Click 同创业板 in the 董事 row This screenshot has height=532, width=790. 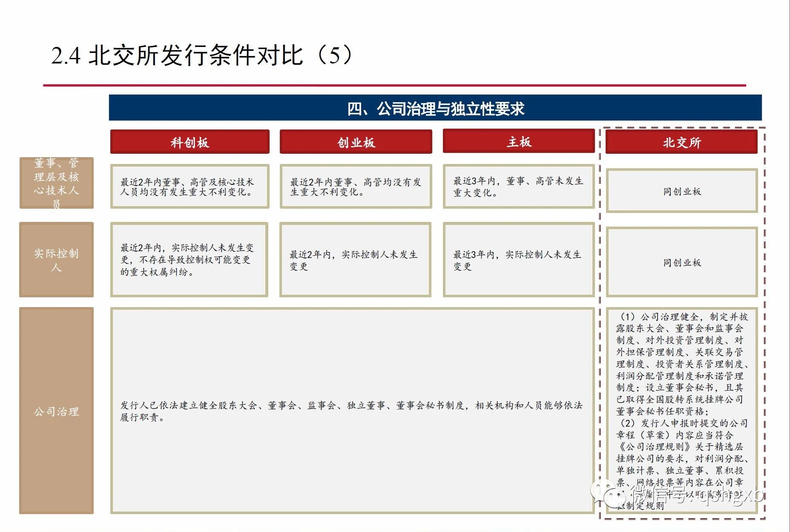681,191
